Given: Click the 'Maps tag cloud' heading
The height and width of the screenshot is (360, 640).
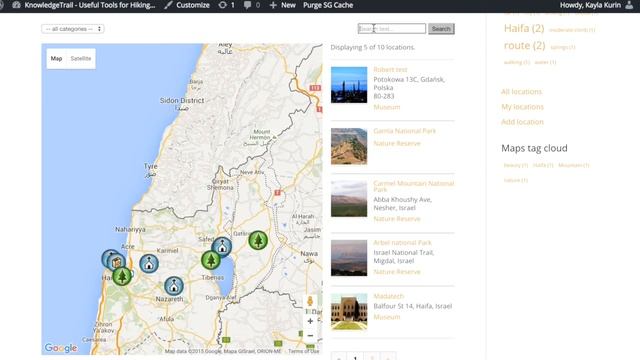Looking at the screenshot, I should click(534, 148).
